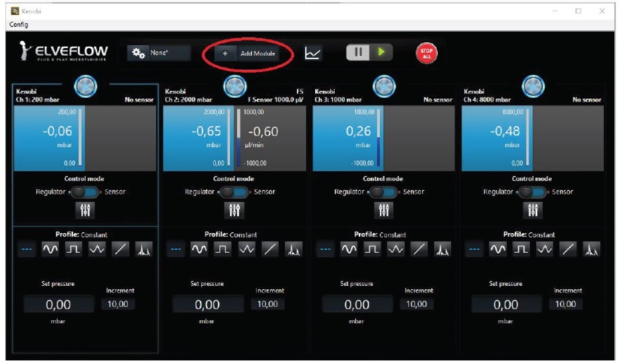
Task: Click the pause button in toolbar
Action: [358, 52]
